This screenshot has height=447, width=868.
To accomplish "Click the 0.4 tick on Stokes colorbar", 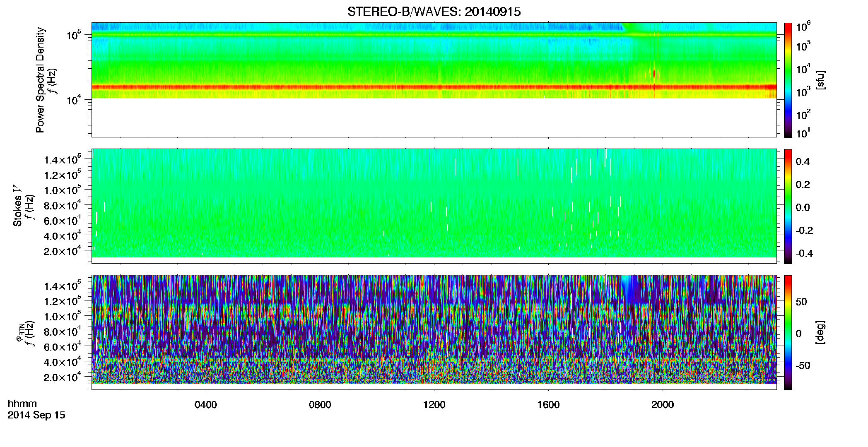I will tap(803, 162).
